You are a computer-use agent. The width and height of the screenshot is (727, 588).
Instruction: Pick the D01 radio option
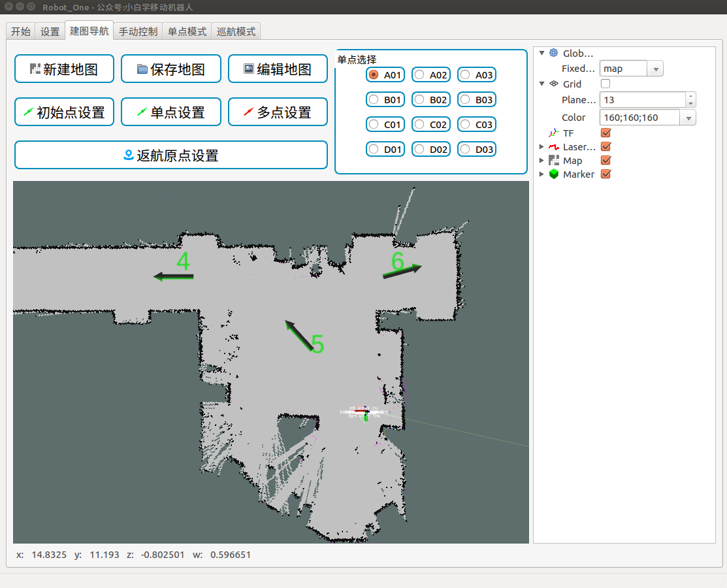pyautogui.click(x=374, y=149)
